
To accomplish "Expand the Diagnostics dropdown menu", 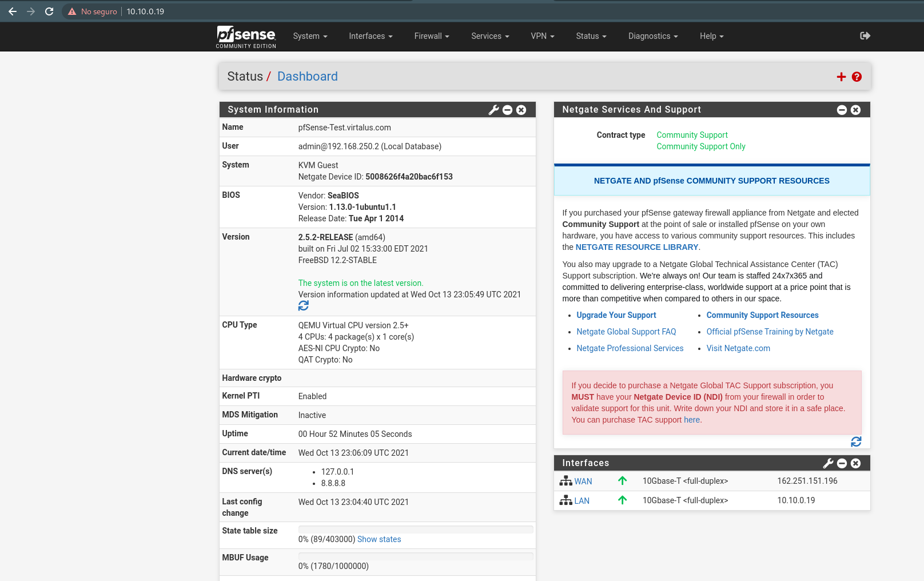I will [653, 36].
